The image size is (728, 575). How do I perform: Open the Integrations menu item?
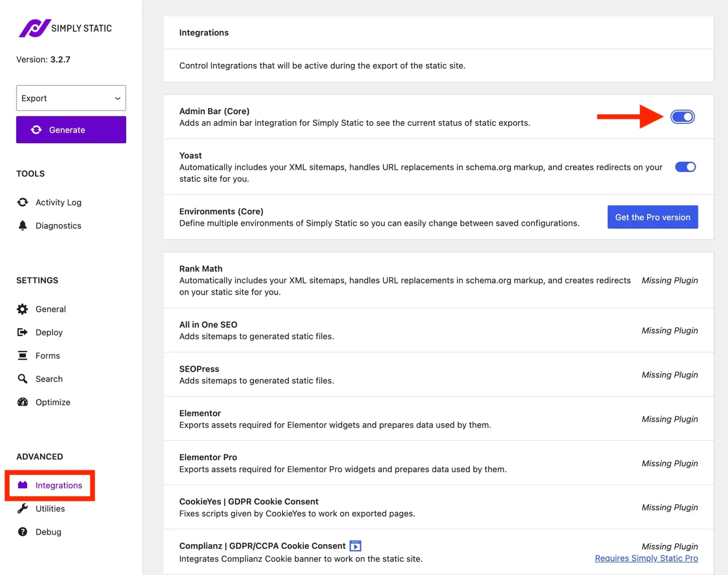pyautogui.click(x=58, y=486)
